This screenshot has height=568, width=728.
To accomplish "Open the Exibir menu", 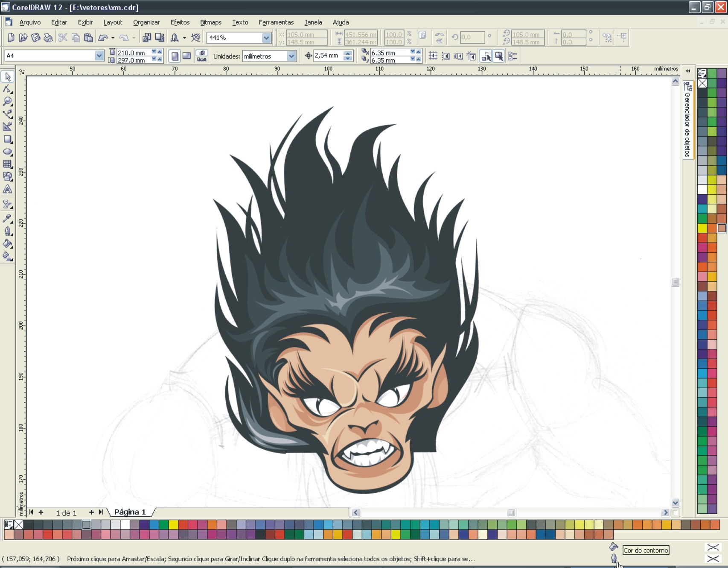I will [85, 22].
